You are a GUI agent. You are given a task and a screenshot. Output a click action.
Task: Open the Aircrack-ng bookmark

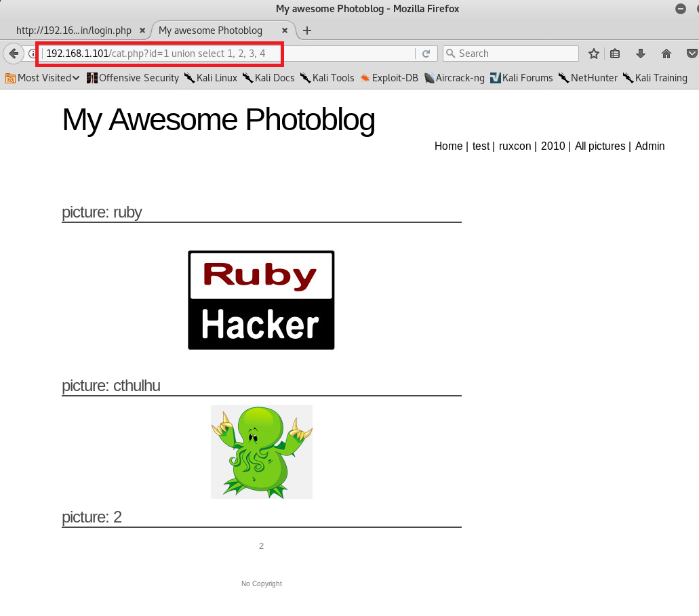[454, 78]
